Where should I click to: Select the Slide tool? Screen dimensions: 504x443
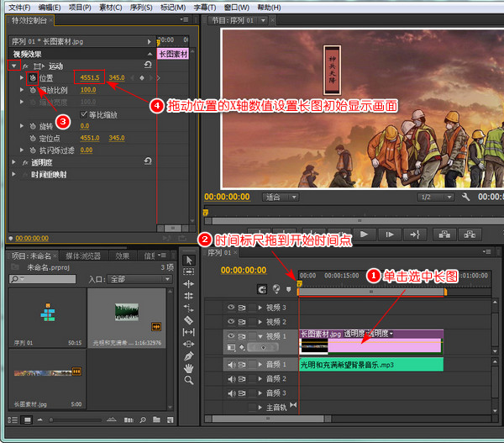point(189,344)
